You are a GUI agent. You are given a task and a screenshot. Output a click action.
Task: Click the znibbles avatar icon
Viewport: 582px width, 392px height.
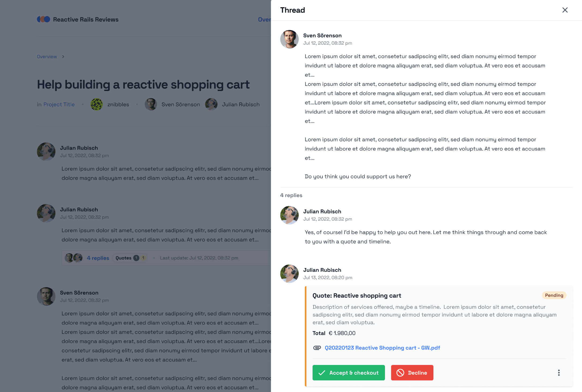[97, 104]
